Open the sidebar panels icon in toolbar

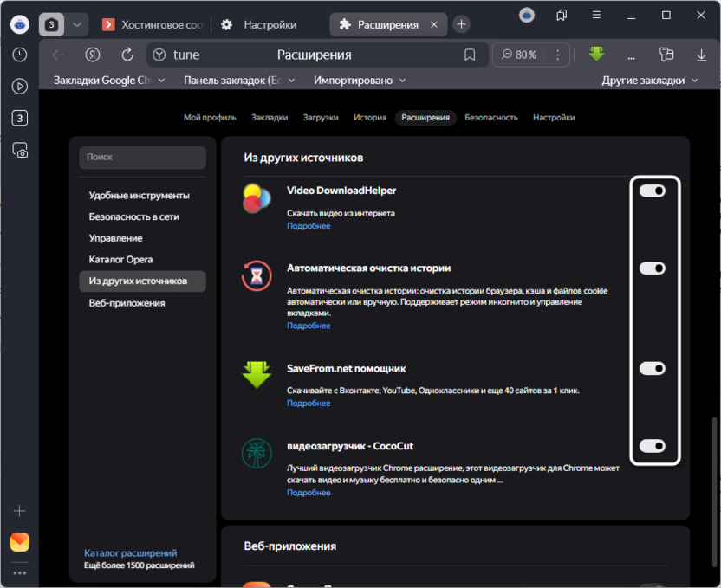click(666, 55)
